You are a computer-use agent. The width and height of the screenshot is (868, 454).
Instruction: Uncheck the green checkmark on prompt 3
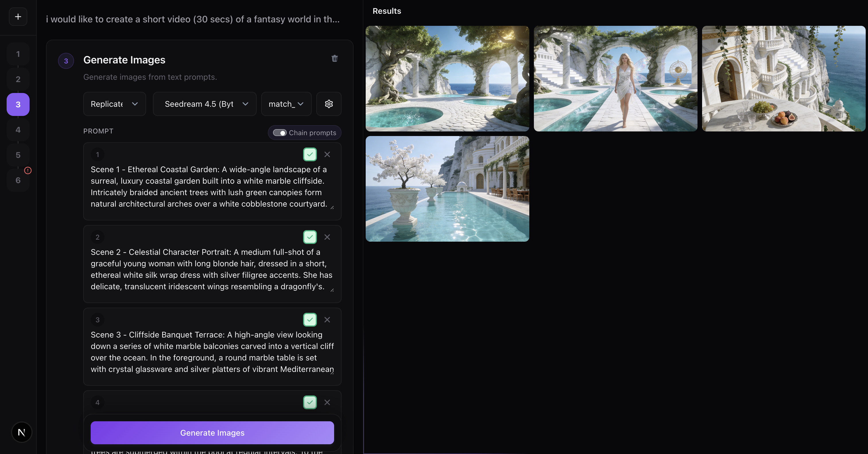point(310,320)
